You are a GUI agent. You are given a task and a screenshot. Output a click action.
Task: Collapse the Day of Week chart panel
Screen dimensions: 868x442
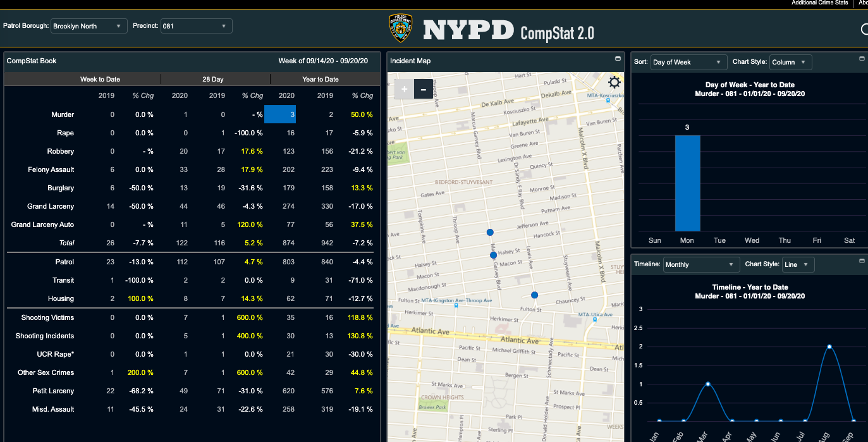point(861,59)
